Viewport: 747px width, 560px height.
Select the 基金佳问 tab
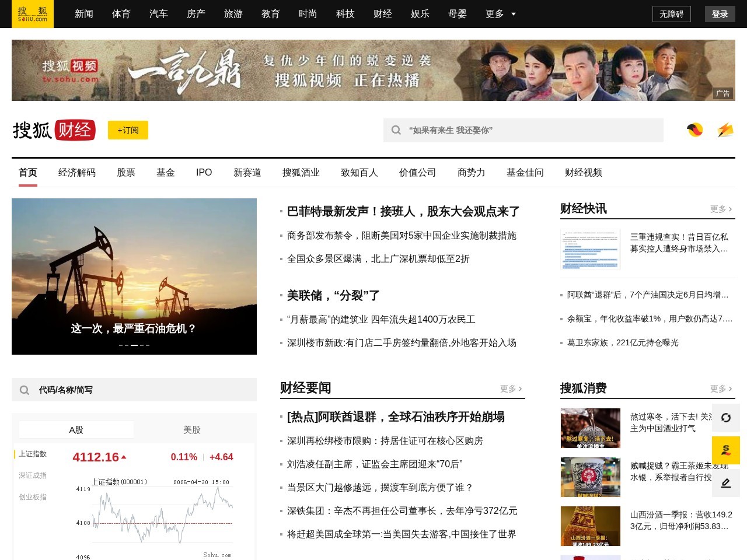point(525,173)
